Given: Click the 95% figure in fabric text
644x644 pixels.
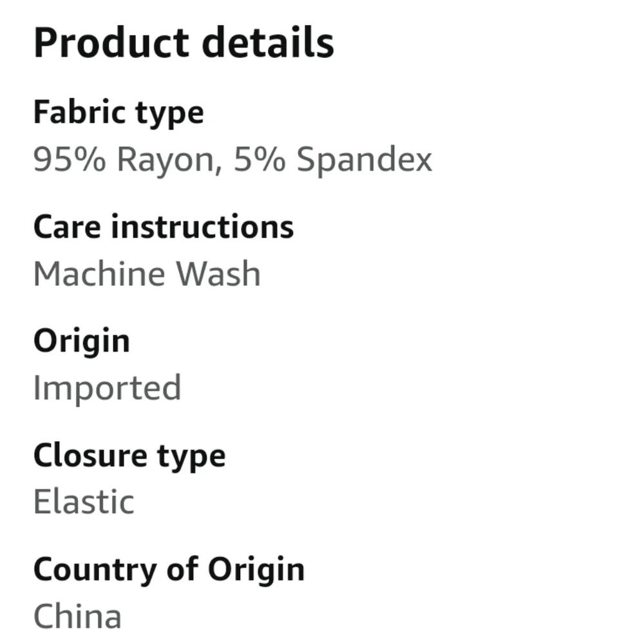Looking at the screenshot, I should 70,159.
